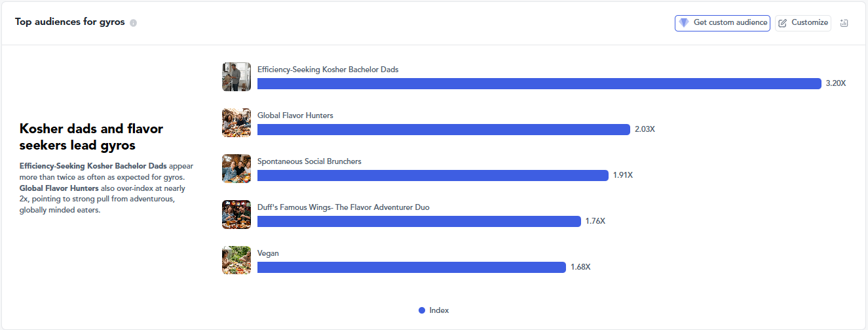This screenshot has height=330, width=868.
Task: Toggle the Index legend label
Action: [439, 310]
